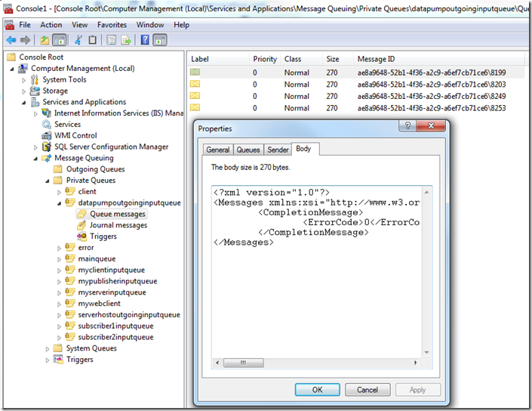Screen dimensions: 532x411
Task: Sort by the Priority column header
Action: pyautogui.click(x=265, y=59)
